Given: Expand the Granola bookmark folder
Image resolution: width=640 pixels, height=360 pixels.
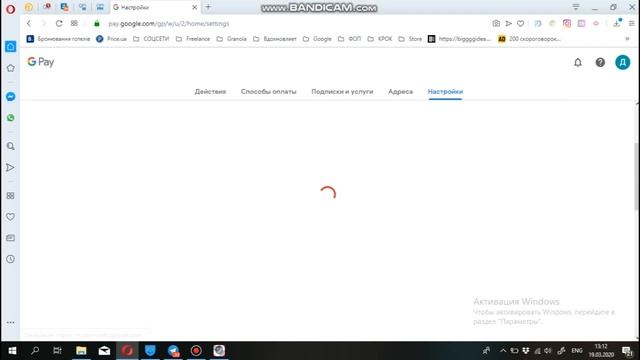Looking at the screenshot, I should click(x=231, y=39).
